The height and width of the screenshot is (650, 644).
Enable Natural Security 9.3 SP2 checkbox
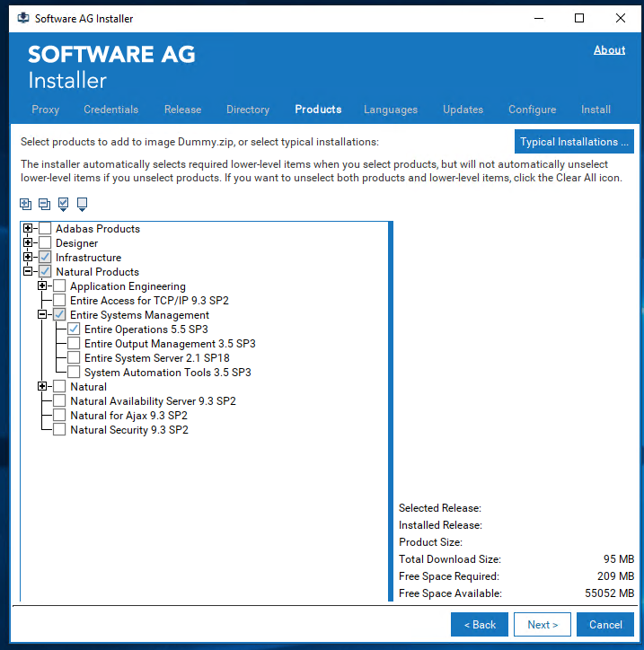(x=59, y=430)
